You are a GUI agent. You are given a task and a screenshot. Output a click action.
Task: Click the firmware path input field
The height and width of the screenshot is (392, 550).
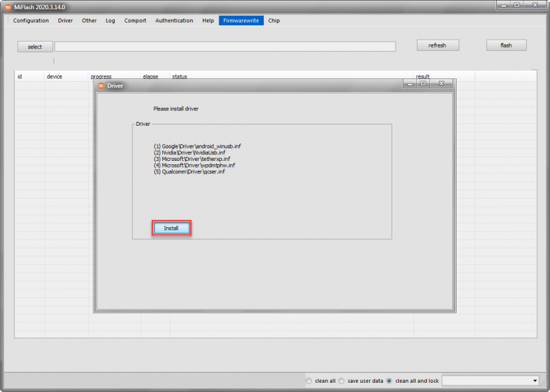coord(225,46)
